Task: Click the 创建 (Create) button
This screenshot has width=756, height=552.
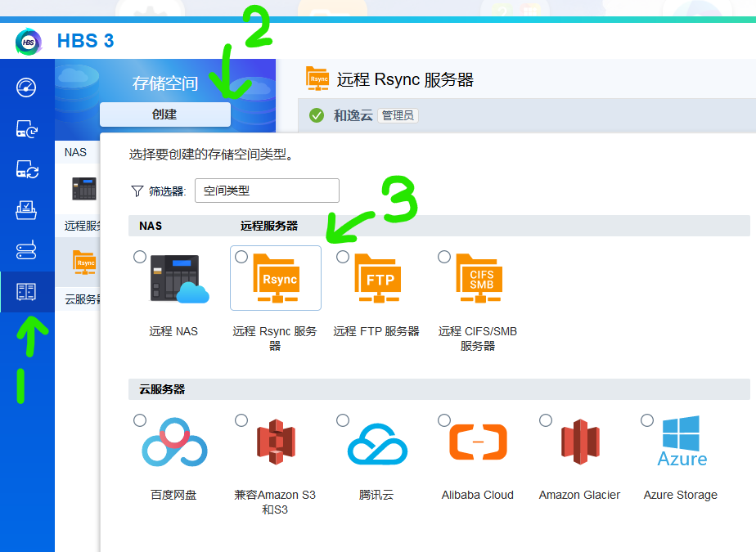Action: pyautogui.click(x=165, y=114)
